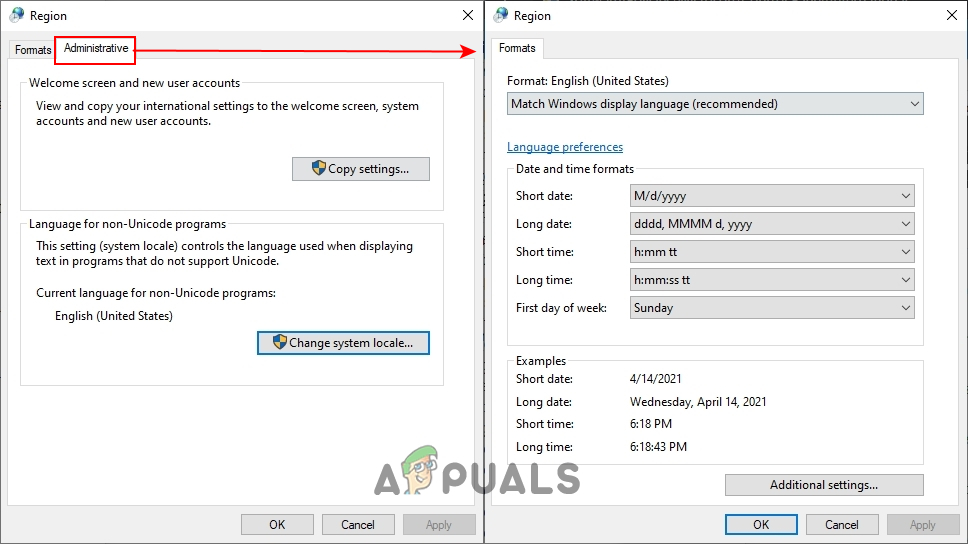
Task: Close the right Region window
Action: click(x=952, y=15)
